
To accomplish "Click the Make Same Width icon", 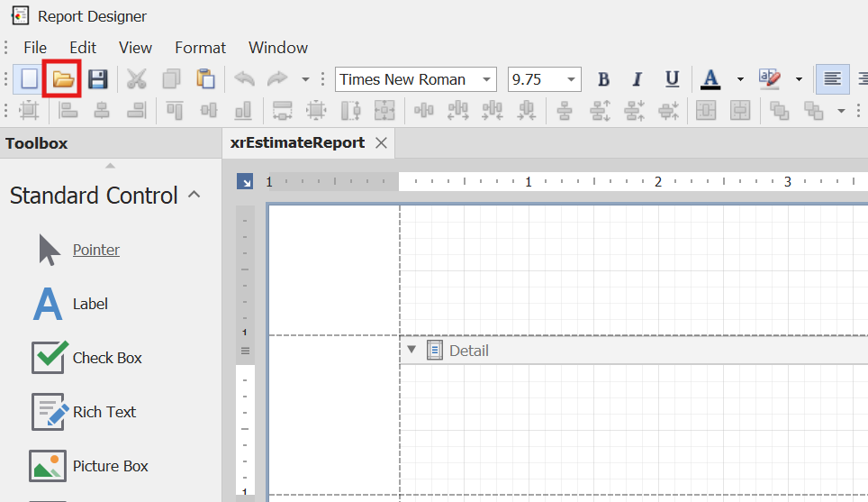I will pos(283,110).
